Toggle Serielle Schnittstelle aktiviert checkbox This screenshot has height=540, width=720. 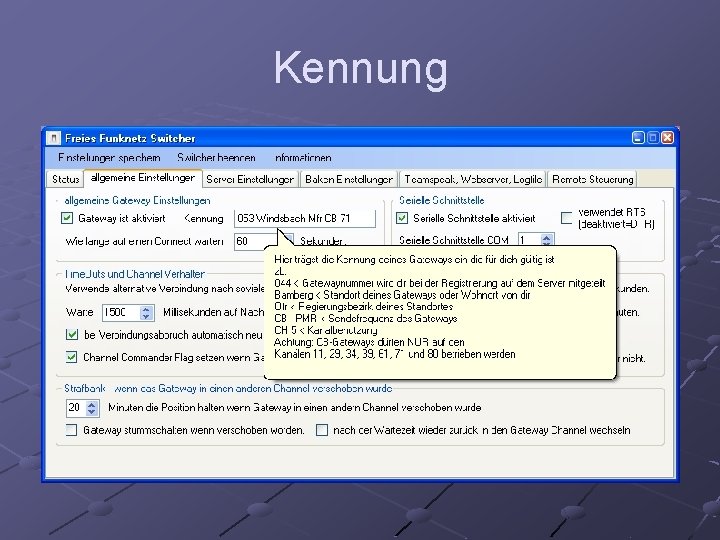[x=402, y=218]
